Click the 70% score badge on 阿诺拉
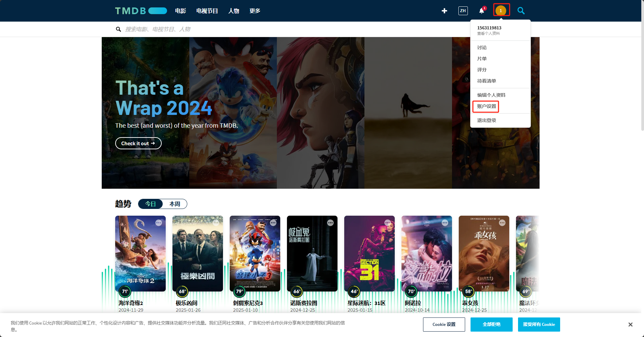Image resolution: width=644 pixels, height=337 pixels. [x=411, y=291]
